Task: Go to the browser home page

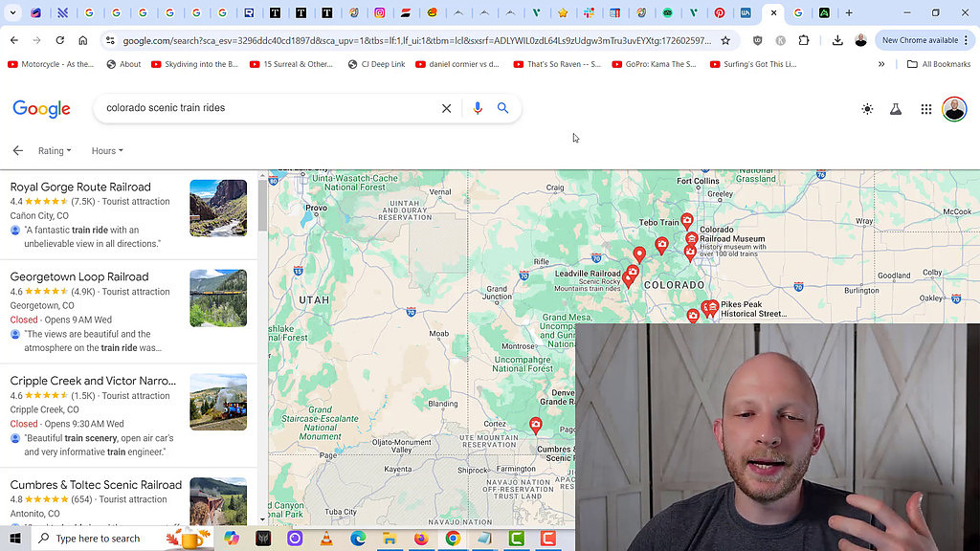Action: (83, 40)
